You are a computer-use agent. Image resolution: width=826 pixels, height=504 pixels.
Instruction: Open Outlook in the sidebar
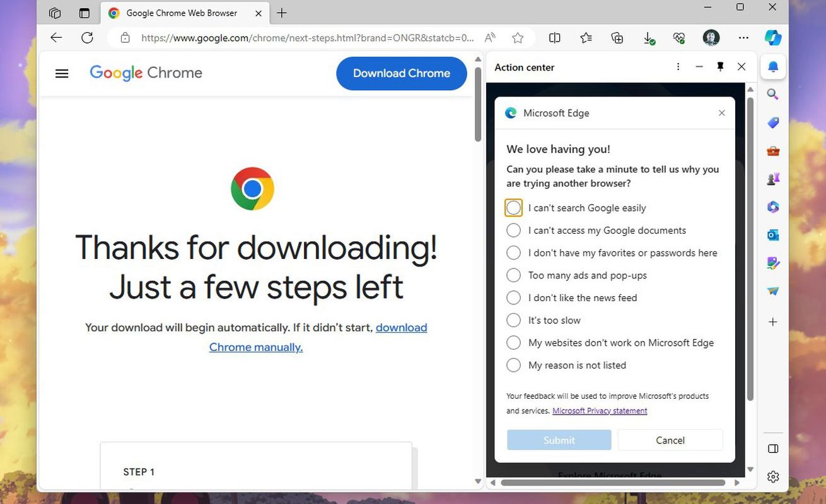pyautogui.click(x=773, y=235)
